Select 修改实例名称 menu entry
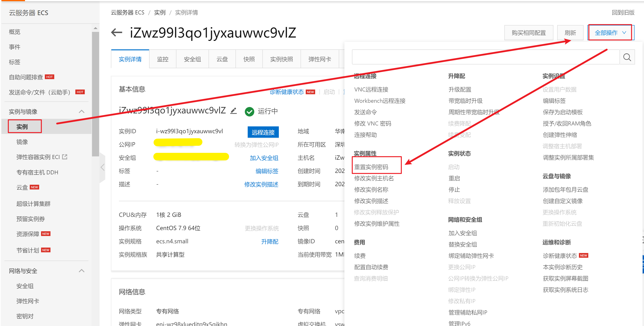Image resolution: width=644 pixels, height=326 pixels. [371, 189]
